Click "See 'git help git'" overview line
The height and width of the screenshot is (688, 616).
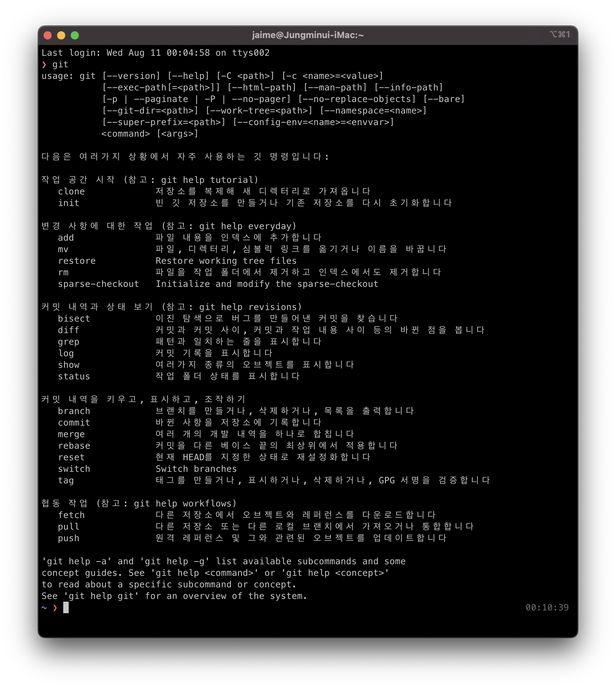[174, 596]
